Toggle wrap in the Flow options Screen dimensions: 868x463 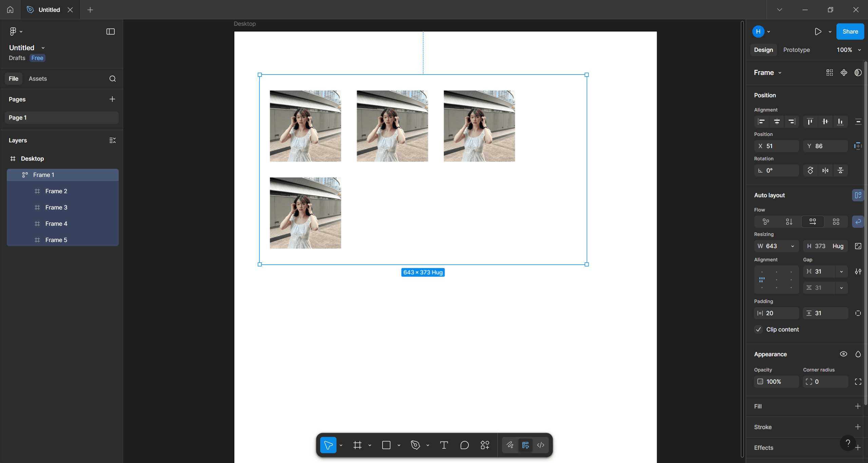[858, 222]
